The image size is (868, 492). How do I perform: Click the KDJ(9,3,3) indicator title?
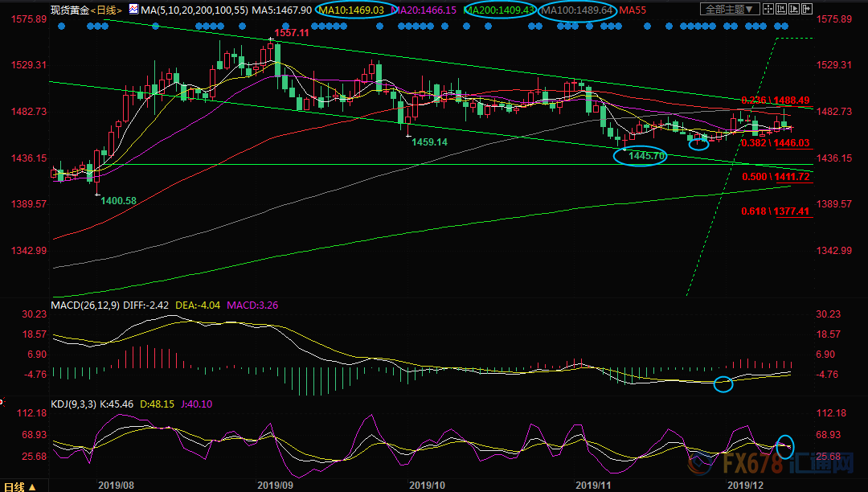[x=75, y=405]
